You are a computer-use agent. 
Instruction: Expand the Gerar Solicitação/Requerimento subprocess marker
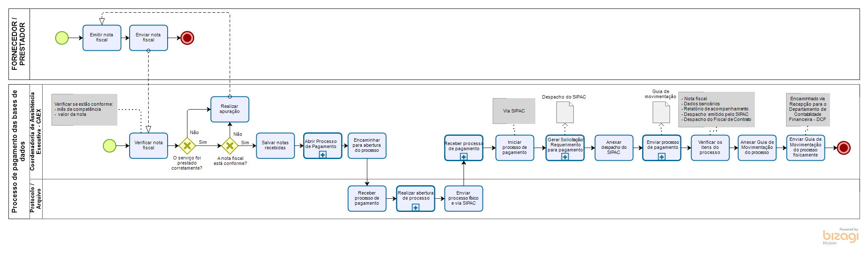[x=565, y=157]
